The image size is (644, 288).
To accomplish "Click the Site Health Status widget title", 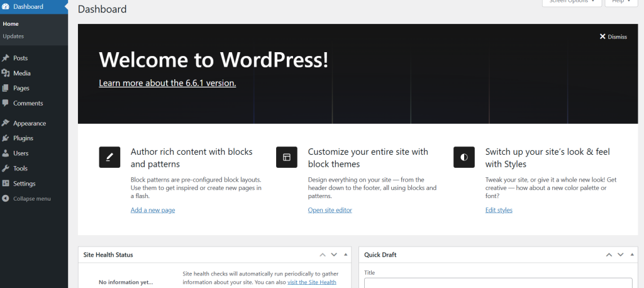I will click(x=108, y=255).
